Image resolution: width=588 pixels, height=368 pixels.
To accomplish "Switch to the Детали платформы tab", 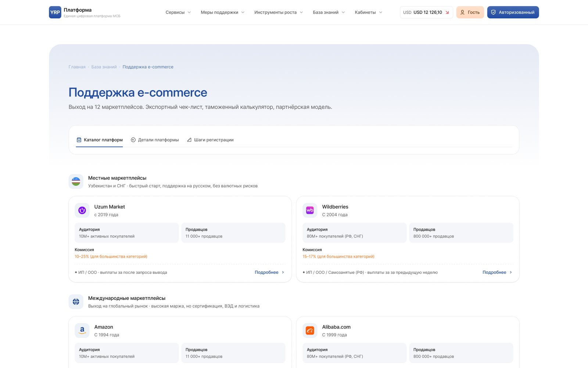I will pos(155,140).
